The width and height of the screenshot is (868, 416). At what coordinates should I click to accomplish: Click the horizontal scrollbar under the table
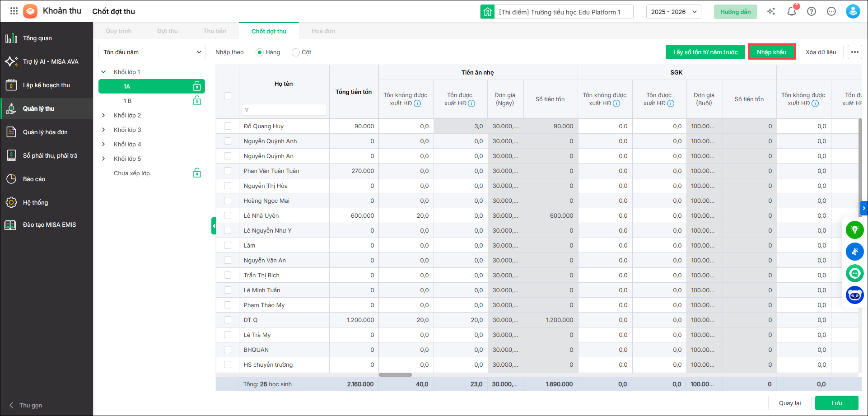point(395,375)
